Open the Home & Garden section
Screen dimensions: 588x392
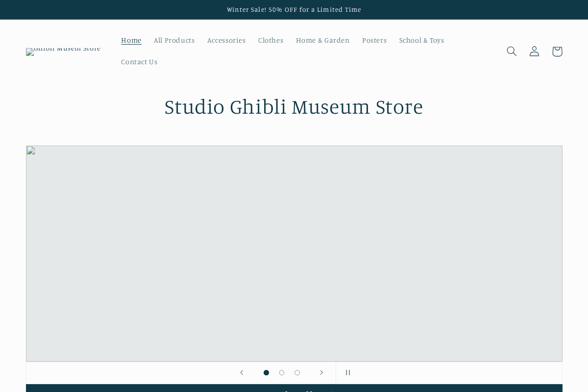(x=322, y=40)
